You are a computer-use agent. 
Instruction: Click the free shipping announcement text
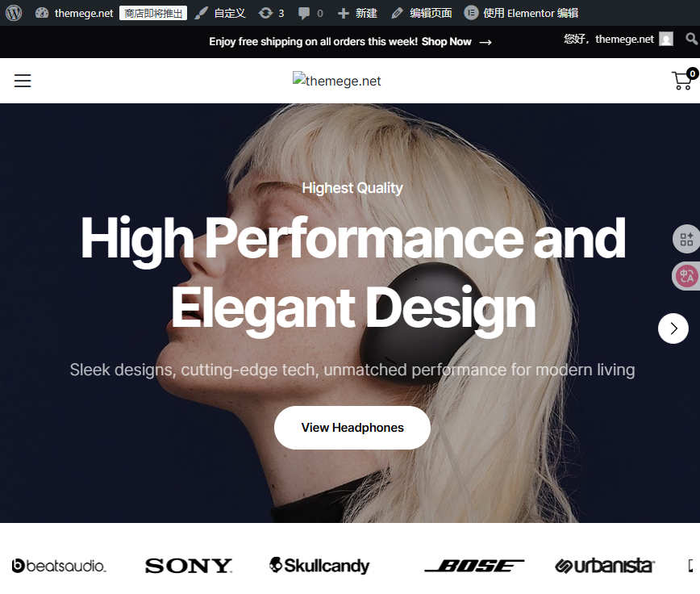coord(314,42)
